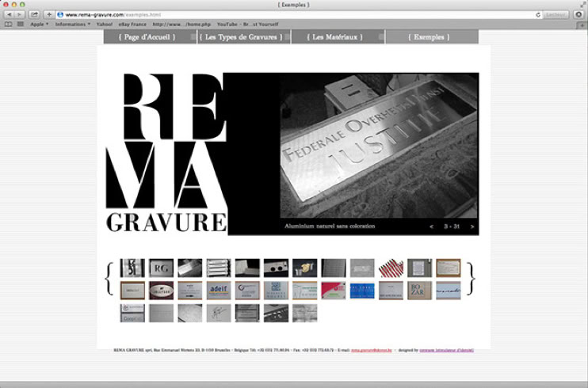Open the share icon in the toolbar
The height and width of the screenshot is (388, 588).
tap(34, 14)
